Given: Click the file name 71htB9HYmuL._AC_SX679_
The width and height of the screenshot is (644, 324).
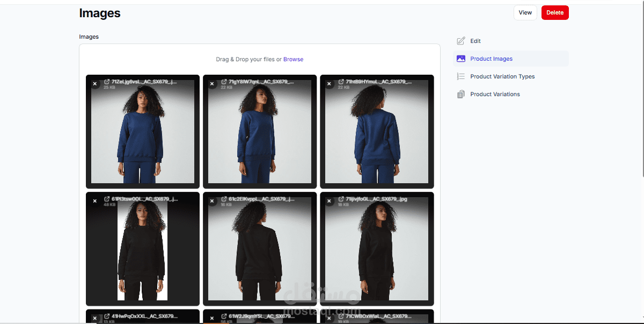Looking at the screenshot, I should tap(378, 82).
